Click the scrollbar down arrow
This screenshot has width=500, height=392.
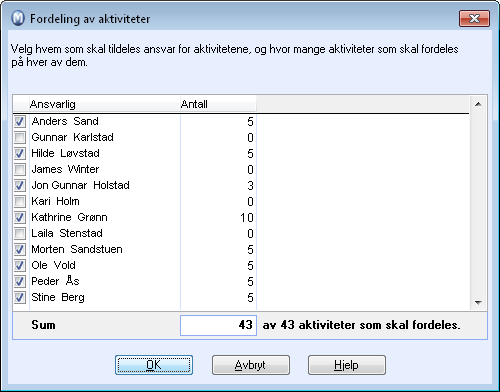[x=478, y=303]
